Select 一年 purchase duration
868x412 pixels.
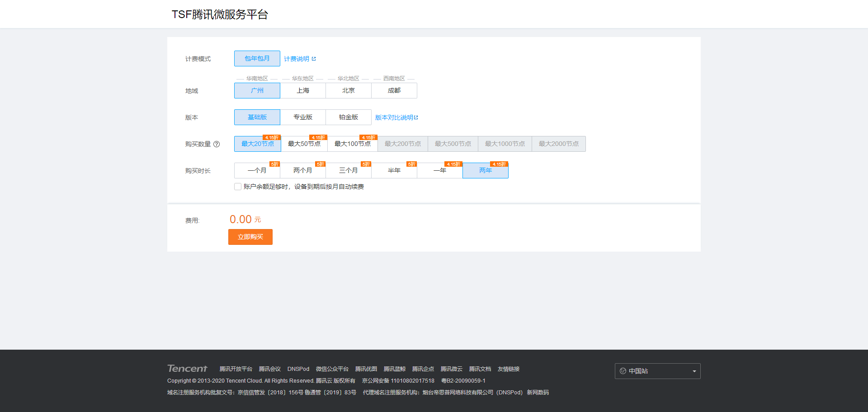click(439, 171)
